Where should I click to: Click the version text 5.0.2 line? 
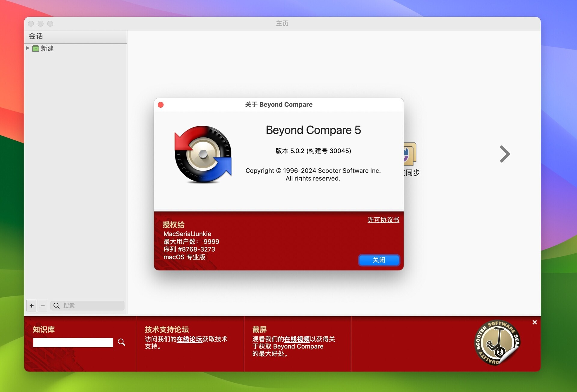[x=313, y=151]
